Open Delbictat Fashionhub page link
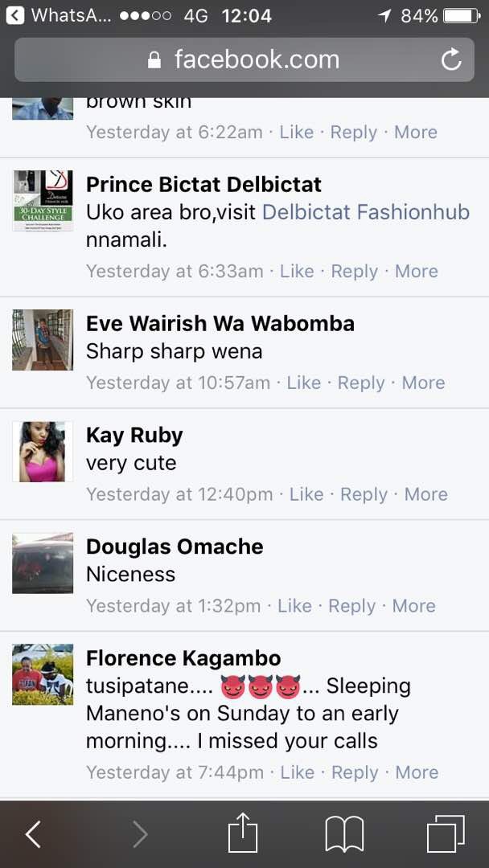This screenshot has height=868, width=489. [x=365, y=212]
